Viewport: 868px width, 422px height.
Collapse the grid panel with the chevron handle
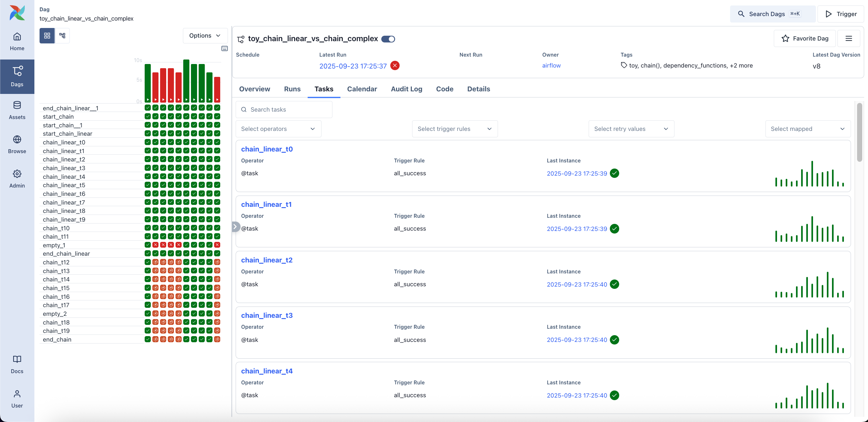pyautogui.click(x=235, y=226)
